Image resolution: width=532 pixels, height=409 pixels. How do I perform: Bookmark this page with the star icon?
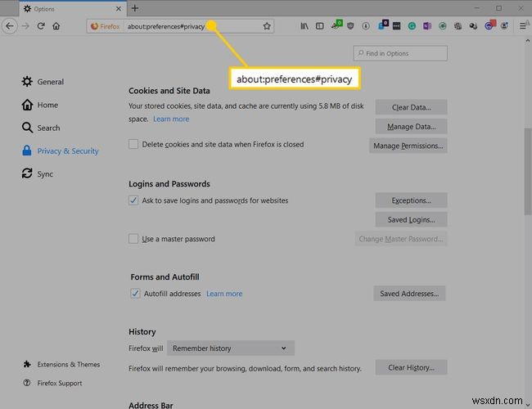[x=267, y=26]
